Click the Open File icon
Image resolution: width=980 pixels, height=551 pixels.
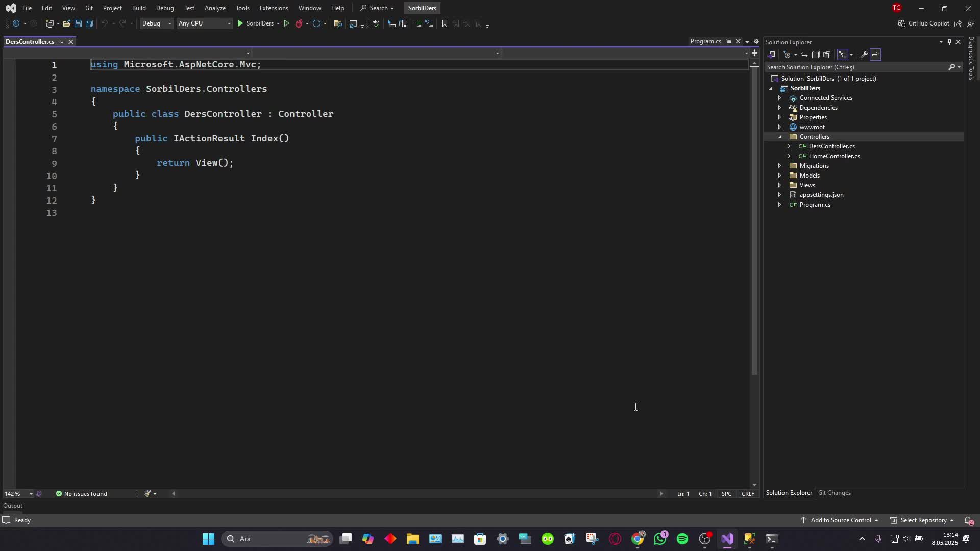[66, 23]
